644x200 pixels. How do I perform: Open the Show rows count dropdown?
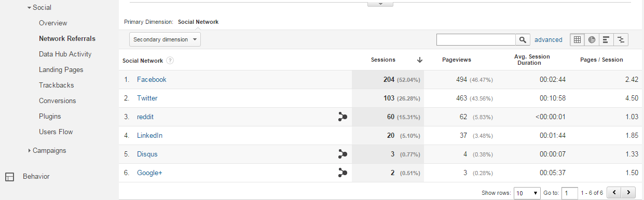(x=527, y=193)
